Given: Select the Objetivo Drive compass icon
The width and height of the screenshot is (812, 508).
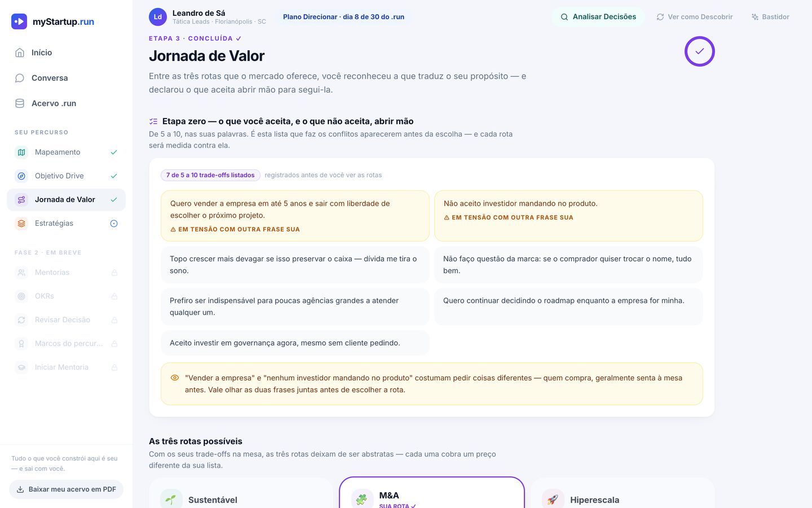Looking at the screenshot, I should tap(21, 176).
